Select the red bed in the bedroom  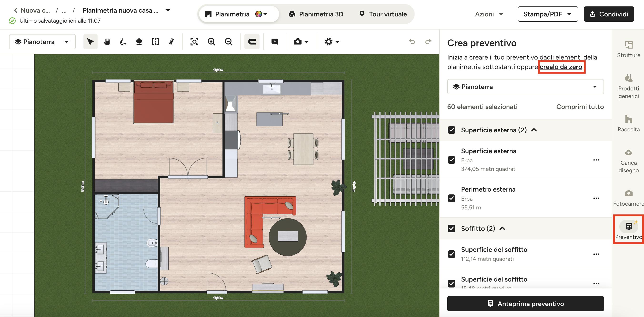click(154, 102)
